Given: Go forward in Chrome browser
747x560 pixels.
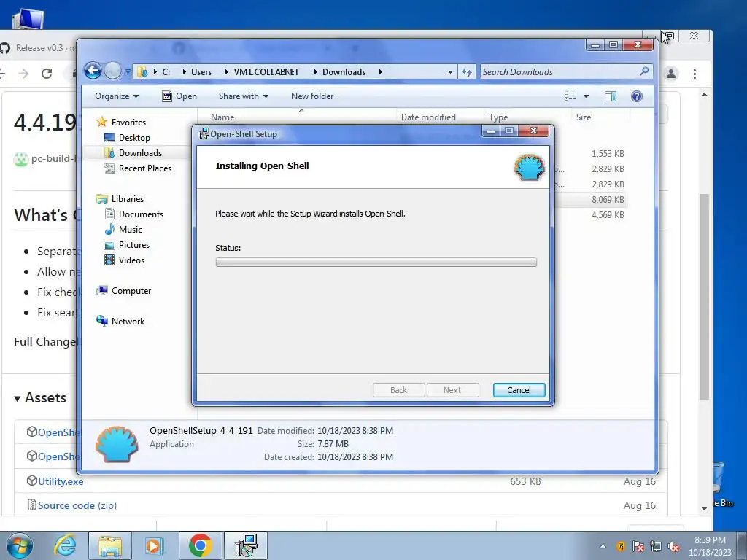Looking at the screenshot, I should pos(23,74).
